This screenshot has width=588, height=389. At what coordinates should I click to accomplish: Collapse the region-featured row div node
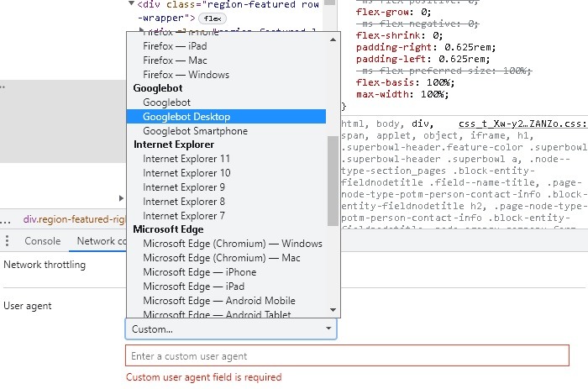click(131, 3)
